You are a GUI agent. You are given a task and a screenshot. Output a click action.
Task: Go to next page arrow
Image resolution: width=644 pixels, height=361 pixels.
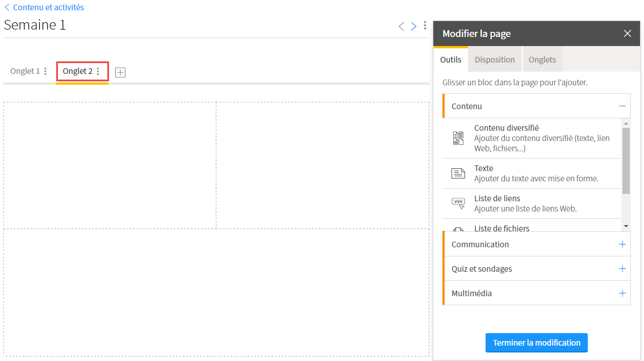[413, 26]
